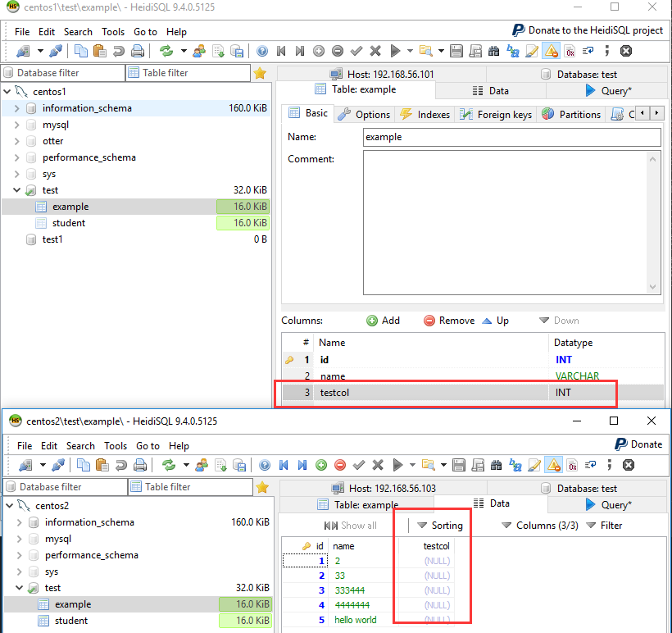Click Database filter field in centos2 window
The width and height of the screenshot is (672, 633).
[65, 487]
